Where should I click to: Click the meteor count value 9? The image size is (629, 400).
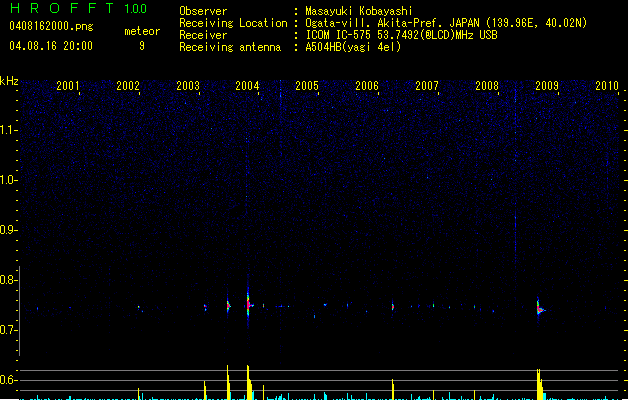click(x=142, y=46)
